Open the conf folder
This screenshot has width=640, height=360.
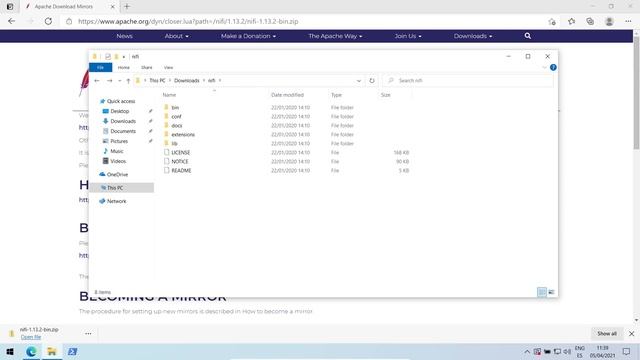pos(176,116)
